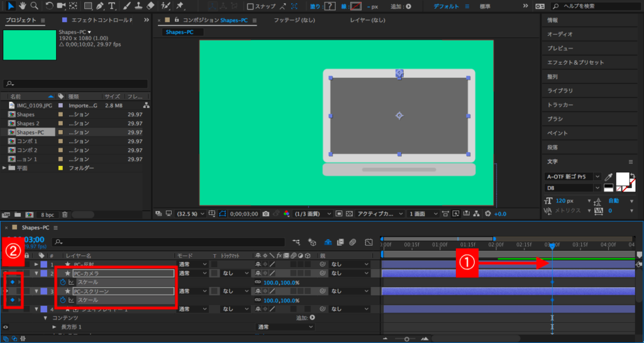Image resolution: width=644 pixels, height=343 pixels.
Task: Open the フッテージ (なし) tab
Action: 295,21
